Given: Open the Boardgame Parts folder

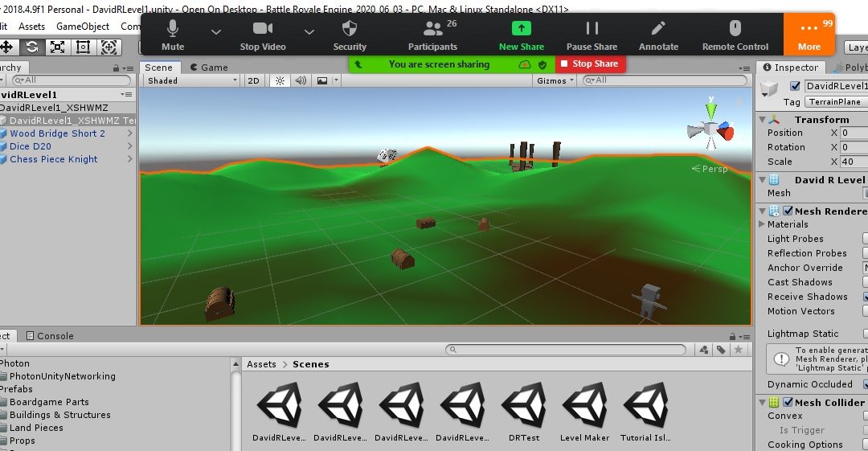Looking at the screenshot, I should coord(49,402).
